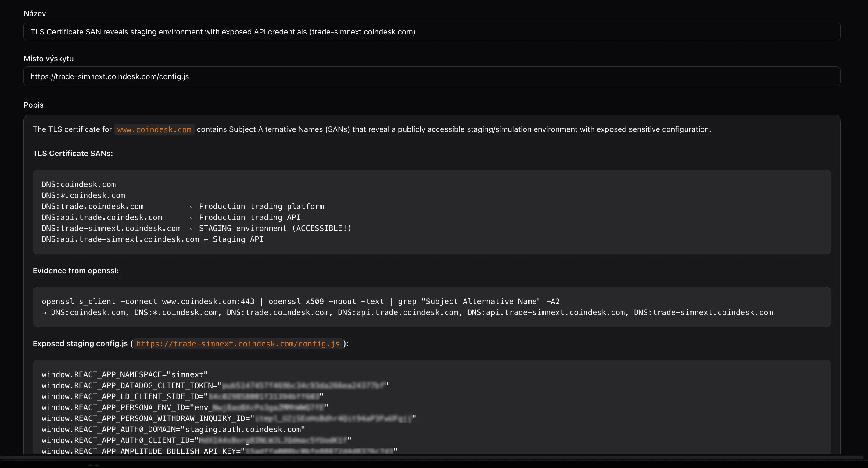Screen dimensions: 868x468
Task: Select the Evidence from openssl heading
Action: [x=76, y=270]
